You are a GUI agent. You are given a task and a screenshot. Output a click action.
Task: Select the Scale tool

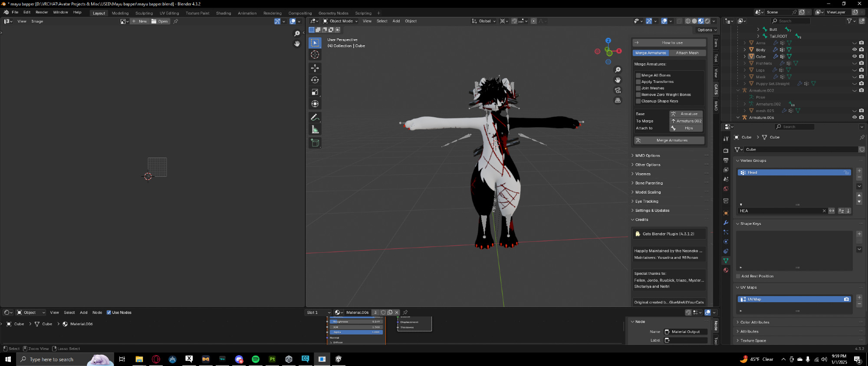click(315, 92)
